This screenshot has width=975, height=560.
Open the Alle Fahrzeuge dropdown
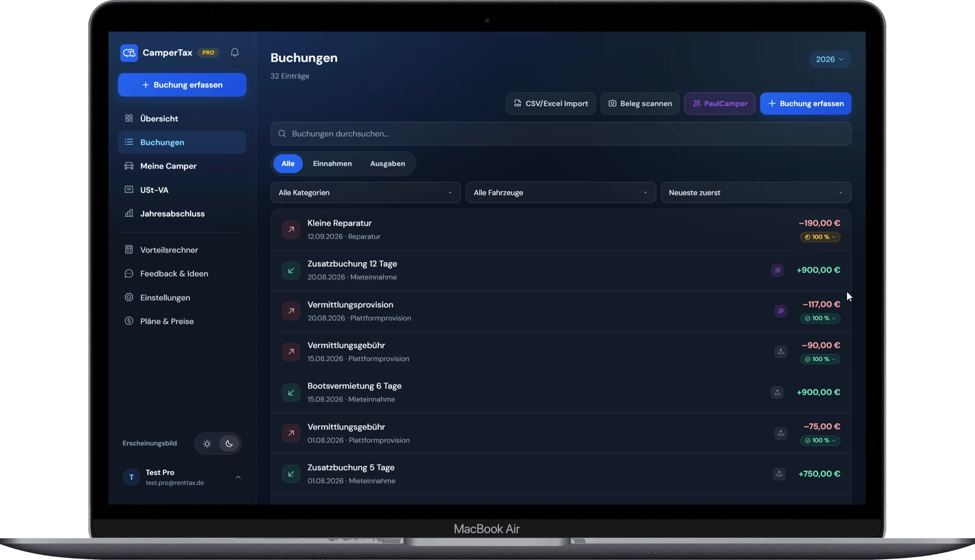point(560,192)
